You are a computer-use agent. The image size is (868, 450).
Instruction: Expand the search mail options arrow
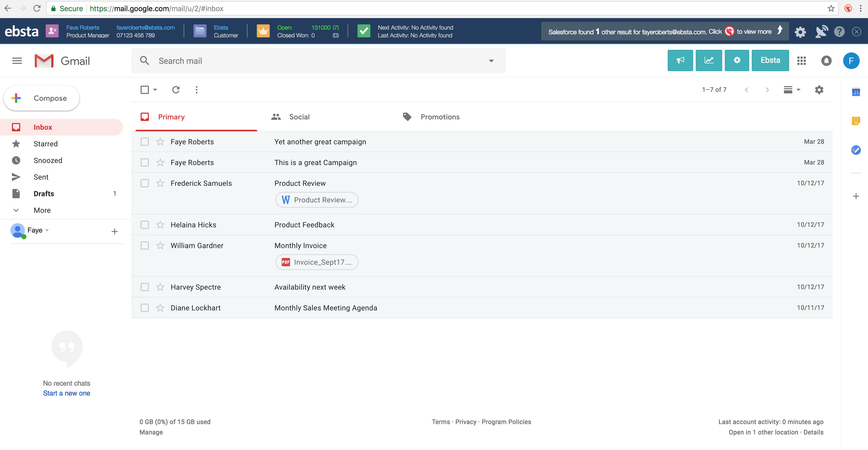click(x=491, y=61)
